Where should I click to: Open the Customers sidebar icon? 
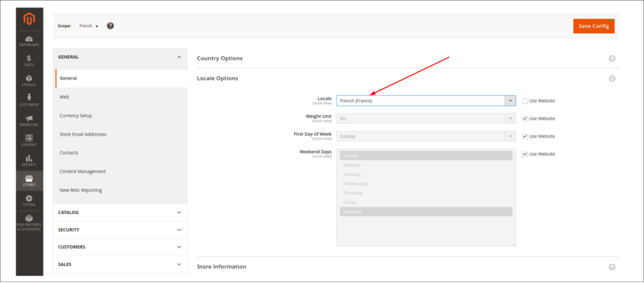pyautogui.click(x=29, y=100)
